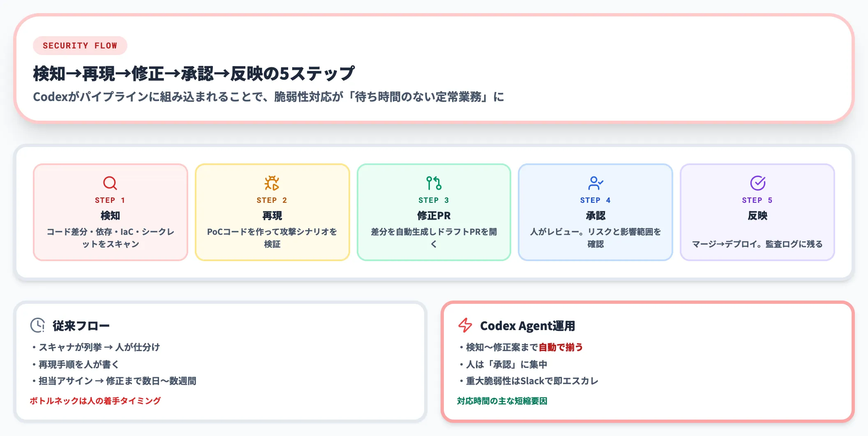
Task: Click the clock icon beside 従来フロー
Action: point(37,325)
